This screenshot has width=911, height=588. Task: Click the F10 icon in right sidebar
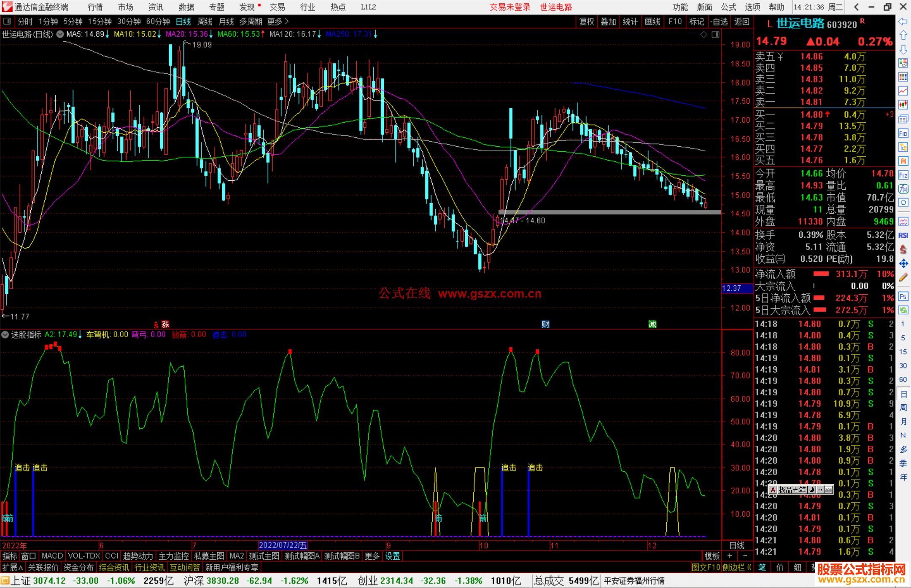pos(903,133)
